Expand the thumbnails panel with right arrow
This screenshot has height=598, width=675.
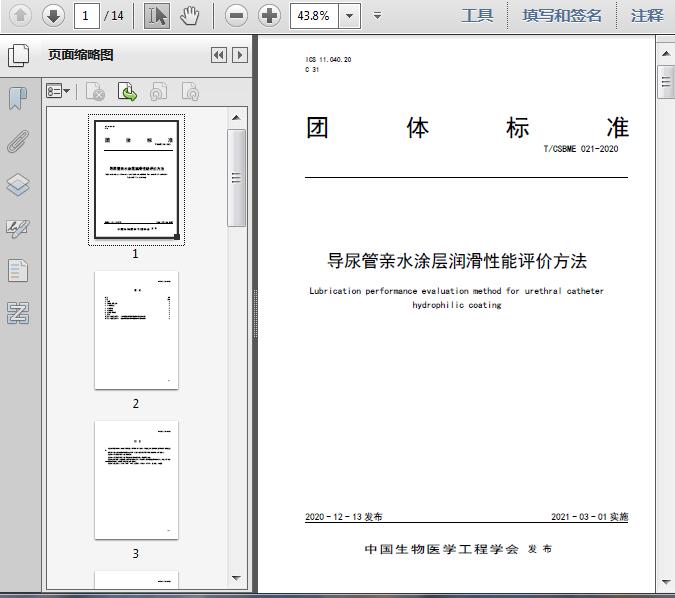pyautogui.click(x=240, y=55)
